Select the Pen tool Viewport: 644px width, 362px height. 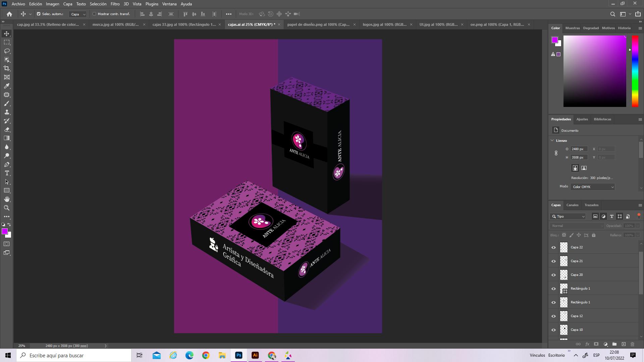point(7,165)
